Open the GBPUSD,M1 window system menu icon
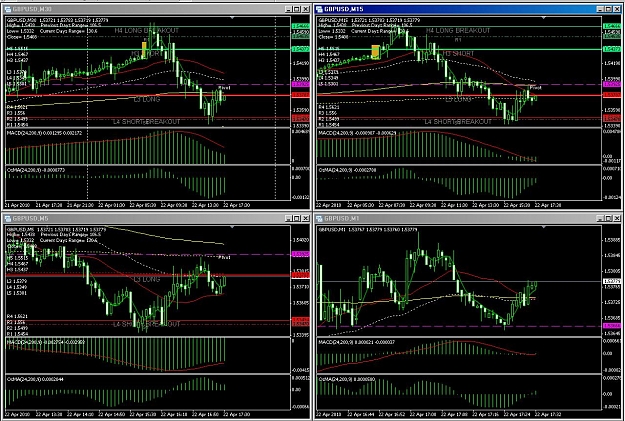The image size is (625, 421). click(x=320, y=218)
